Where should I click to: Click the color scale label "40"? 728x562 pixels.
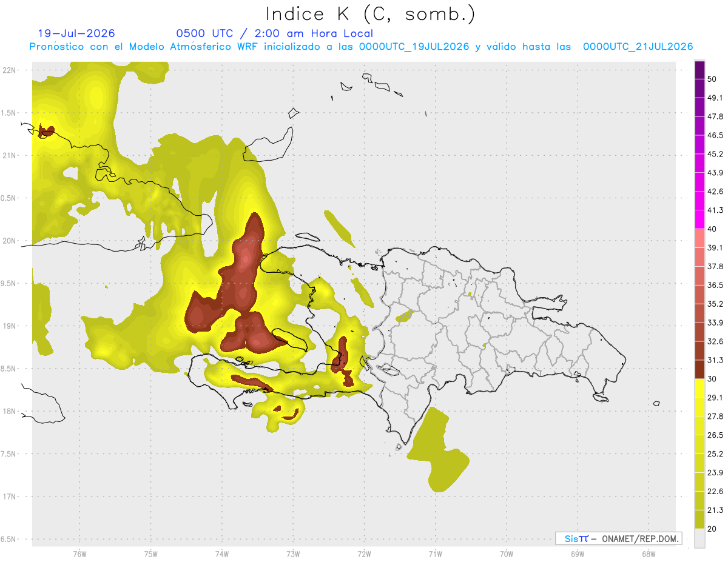click(x=713, y=229)
